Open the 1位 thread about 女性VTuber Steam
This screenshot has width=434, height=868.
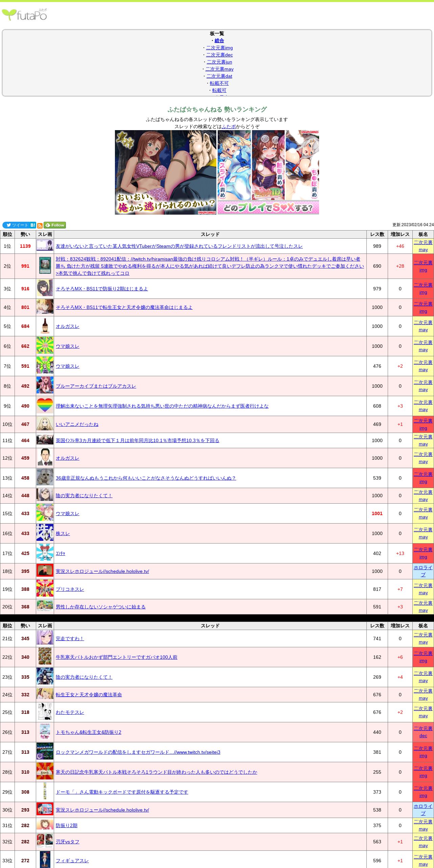(179, 246)
